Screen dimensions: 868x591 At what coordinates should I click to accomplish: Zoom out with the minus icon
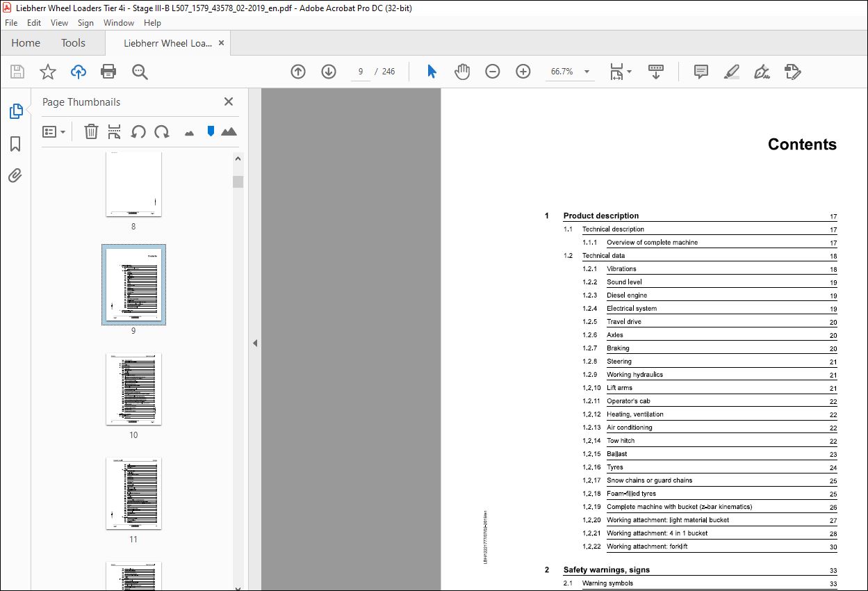[493, 72]
